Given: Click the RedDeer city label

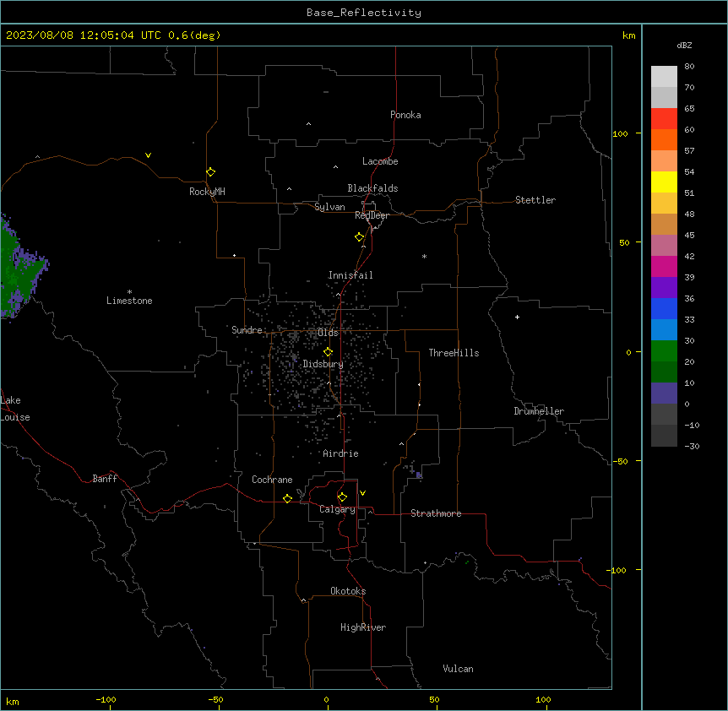Looking at the screenshot, I should pos(372,215).
